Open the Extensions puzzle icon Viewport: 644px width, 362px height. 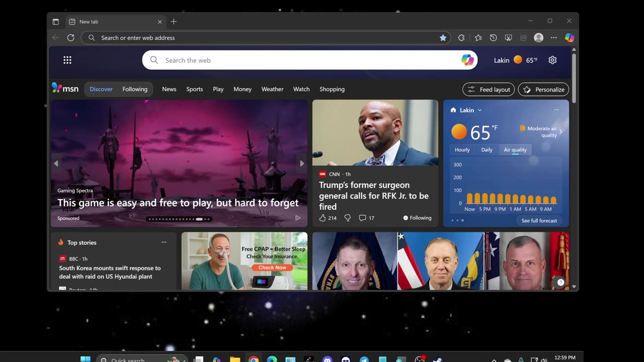[461, 38]
